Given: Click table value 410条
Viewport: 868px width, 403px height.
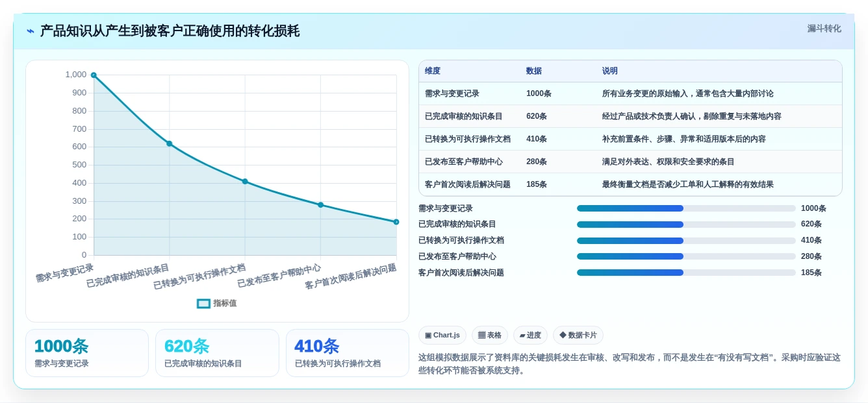Looking at the screenshot, I should [x=537, y=139].
